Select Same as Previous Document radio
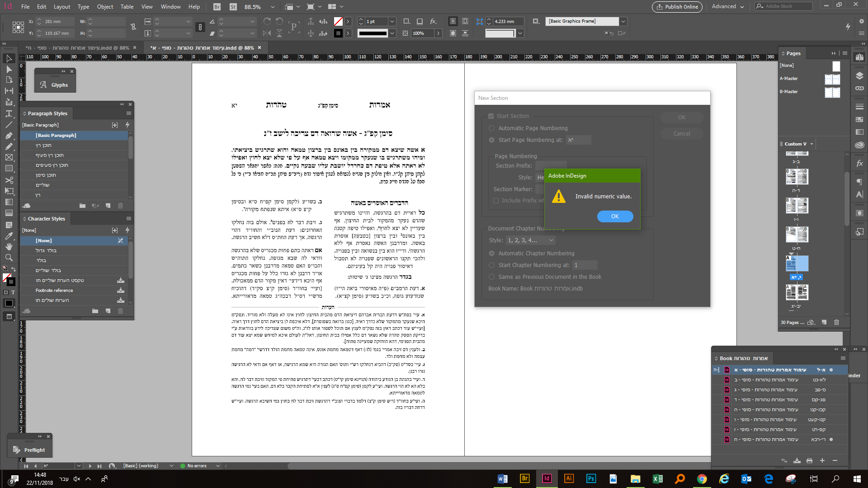The height and width of the screenshot is (488, 868). pyautogui.click(x=491, y=277)
